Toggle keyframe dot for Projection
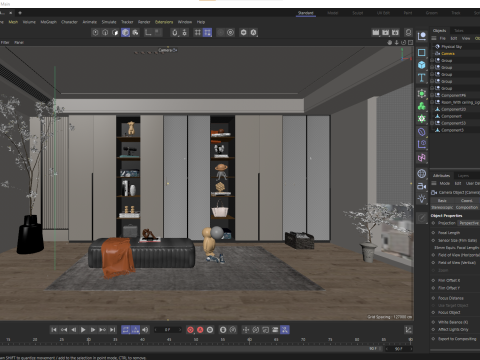Viewport: 480px width, 360px height. click(433, 223)
